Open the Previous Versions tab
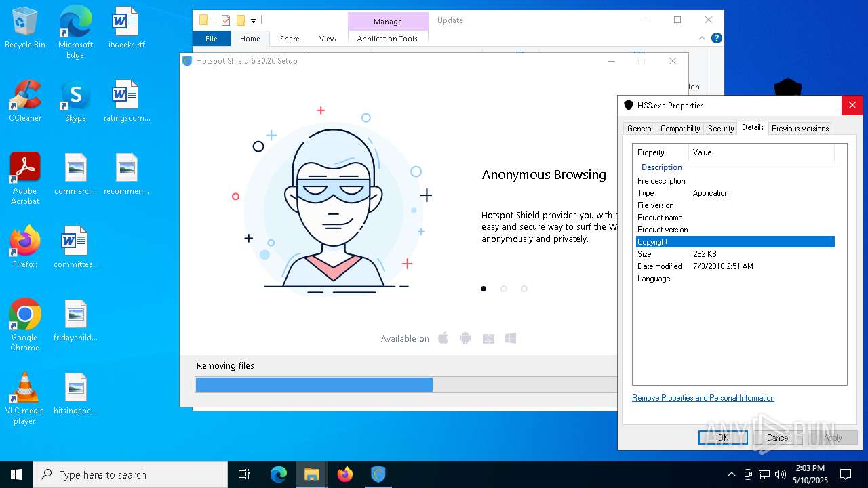The height and width of the screenshot is (488, 868). (800, 129)
